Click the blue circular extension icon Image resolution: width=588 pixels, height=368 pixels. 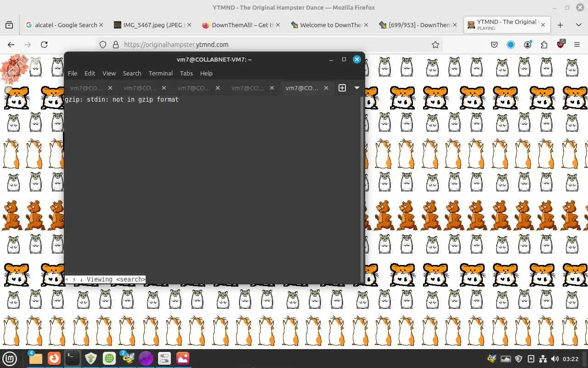(x=511, y=45)
